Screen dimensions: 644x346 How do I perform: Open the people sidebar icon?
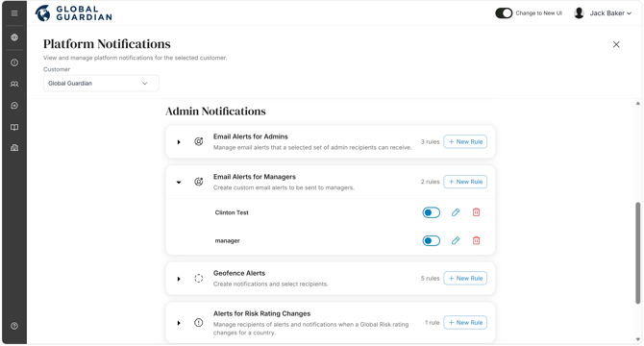[x=14, y=84]
